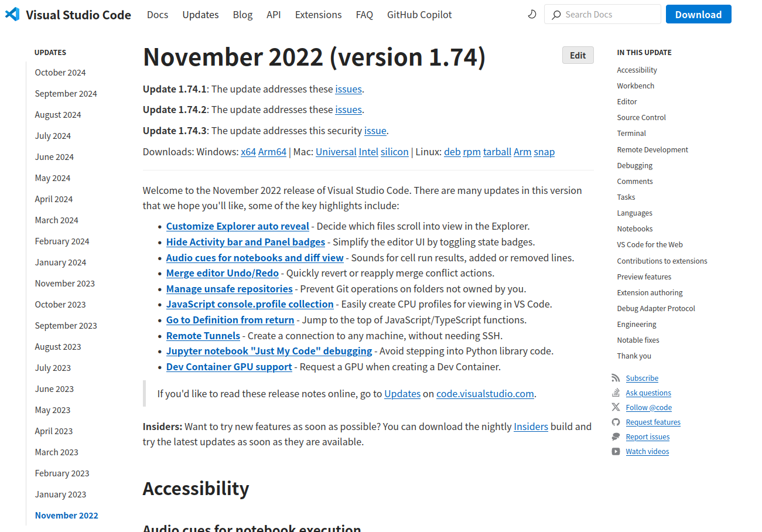Download the Windows Arm64 build

pyautogui.click(x=272, y=152)
